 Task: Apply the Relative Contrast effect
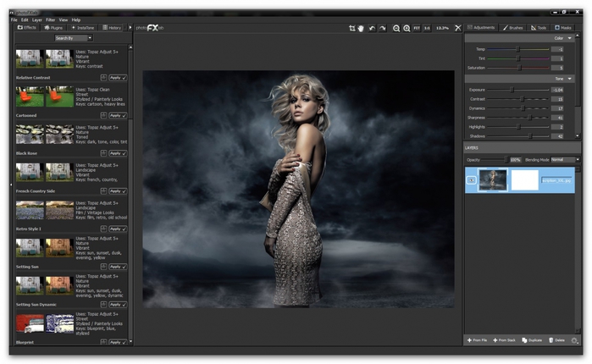119,78
